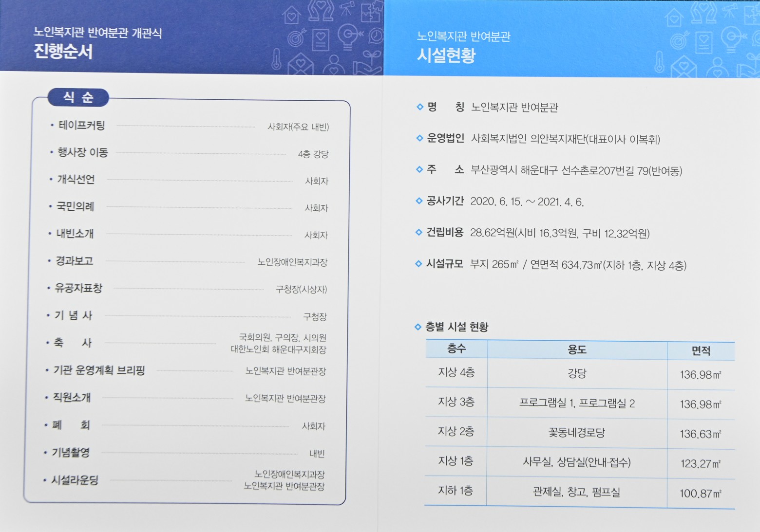Screen dimensions: 760x532
Task: Click the diamond bullet next to 운영법인
Action: click(419, 138)
